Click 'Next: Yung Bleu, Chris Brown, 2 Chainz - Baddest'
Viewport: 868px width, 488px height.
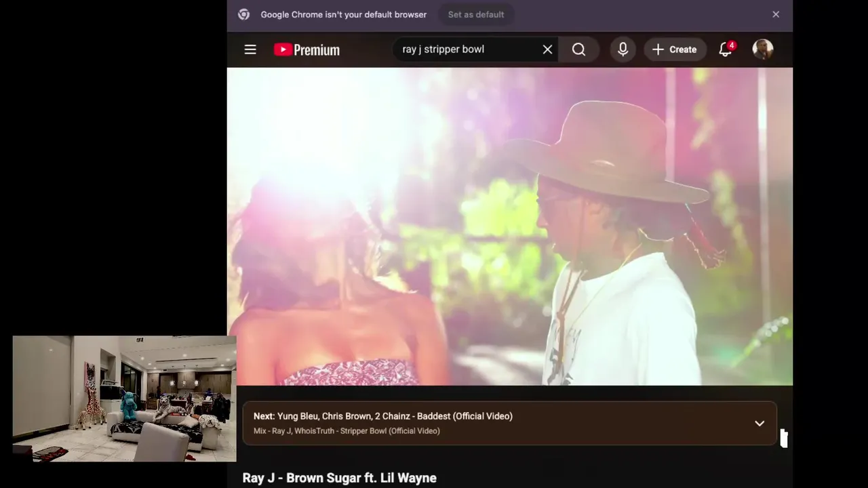383,416
